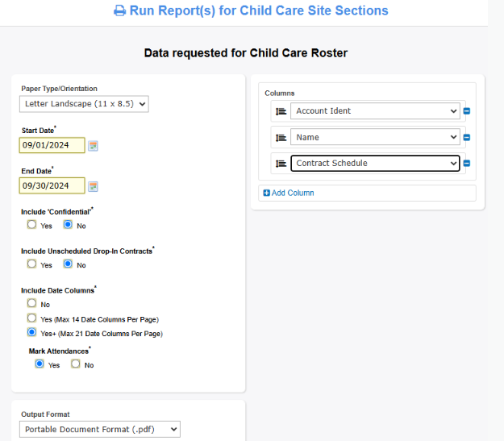Open the Account Ident column dropdown
This screenshot has height=441, width=504.
point(375,111)
